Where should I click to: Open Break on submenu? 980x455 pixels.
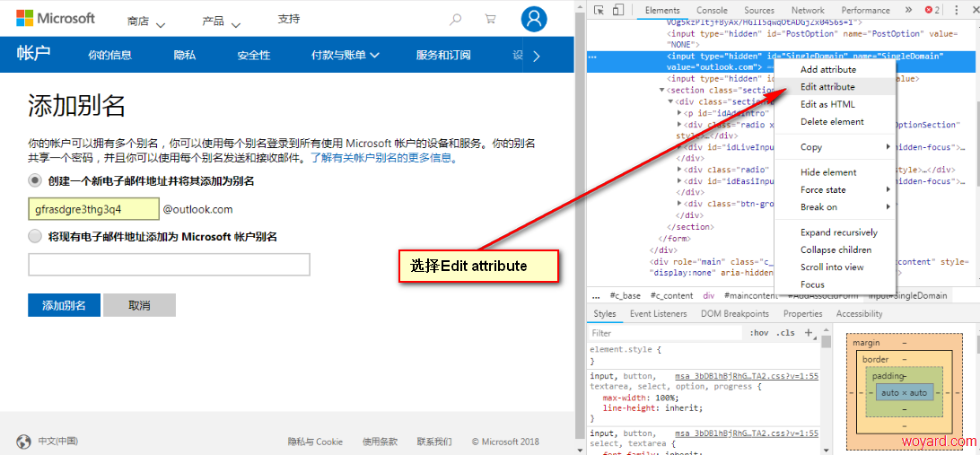[x=835, y=207]
